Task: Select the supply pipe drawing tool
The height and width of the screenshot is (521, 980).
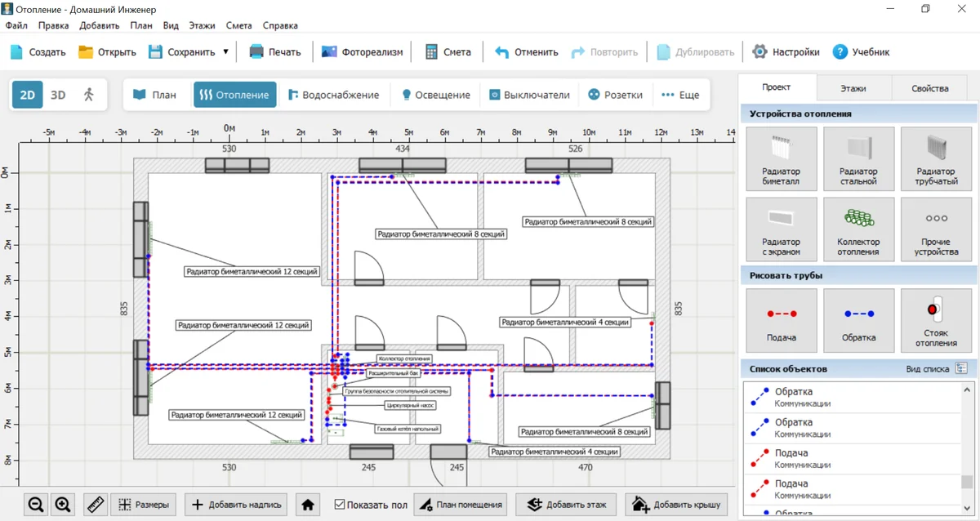Action: 781,320
